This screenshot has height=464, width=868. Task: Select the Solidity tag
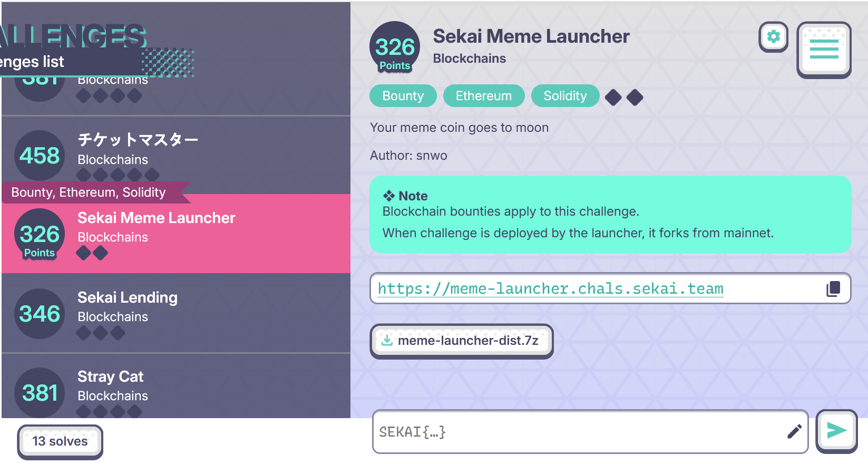point(565,96)
